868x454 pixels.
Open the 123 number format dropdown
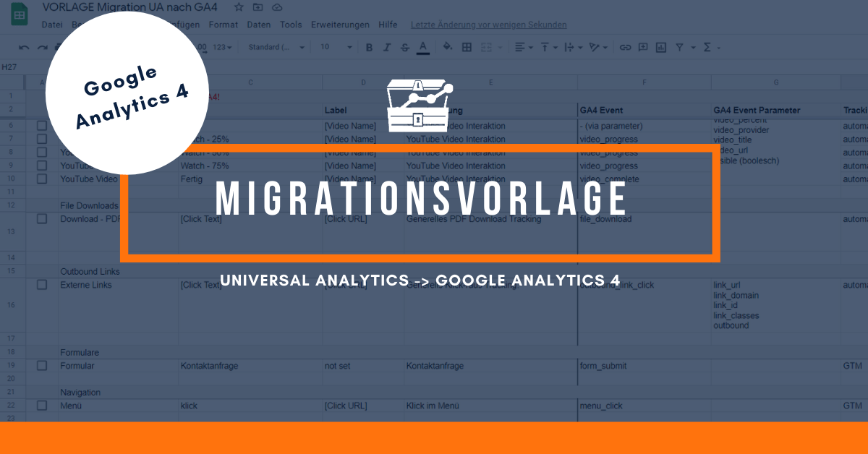pyautogui.click(x=223, y=48)
